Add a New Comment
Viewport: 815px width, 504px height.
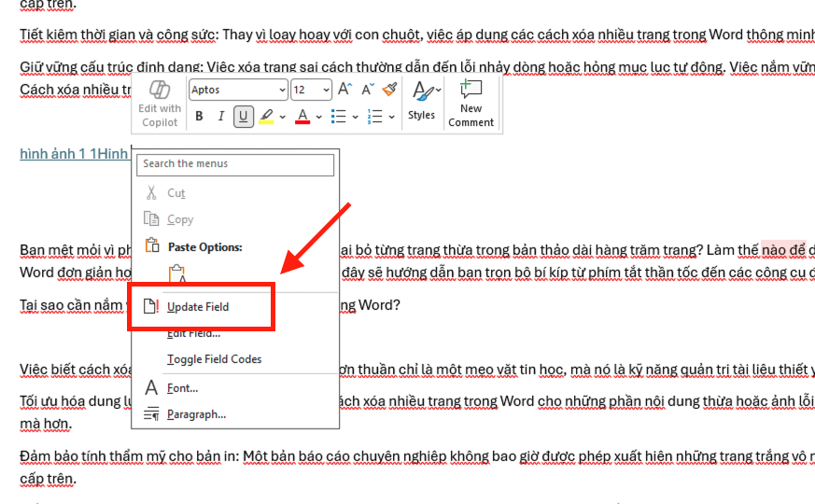point(471,103)
